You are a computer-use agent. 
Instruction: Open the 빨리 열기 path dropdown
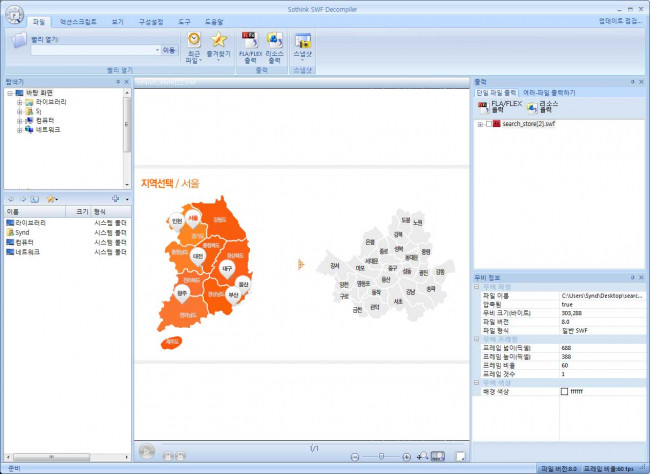[x=157, y=49]
